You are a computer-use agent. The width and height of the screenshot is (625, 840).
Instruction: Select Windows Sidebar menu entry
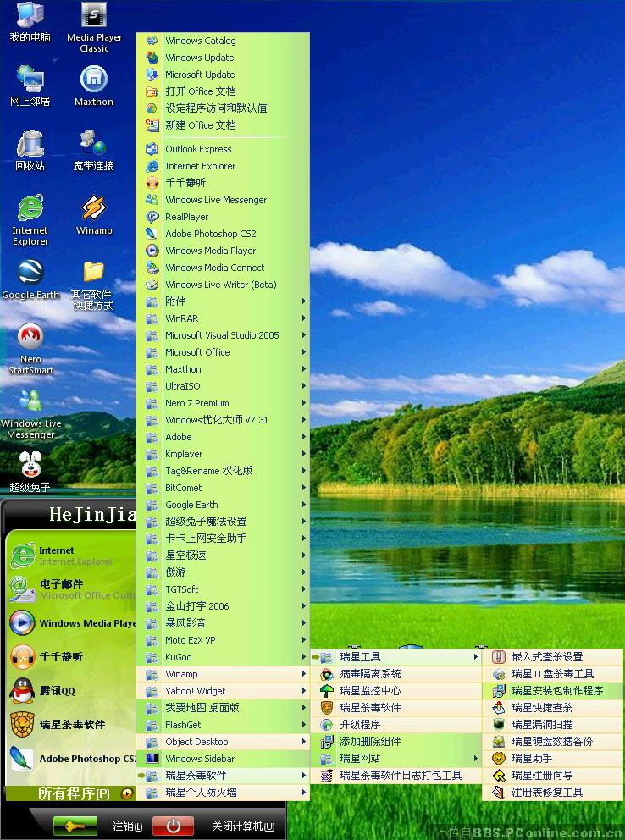[223, 759]
